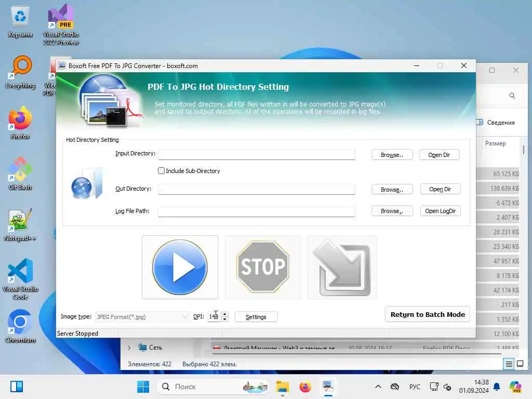This screenshot has height=399, width=532.
Task: Increase DPI with the up spinner arrow
Action: click(224, 314)
